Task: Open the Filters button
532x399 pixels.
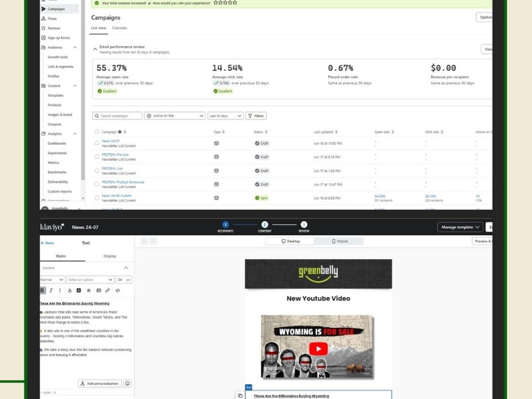Action: click(256, 115)
